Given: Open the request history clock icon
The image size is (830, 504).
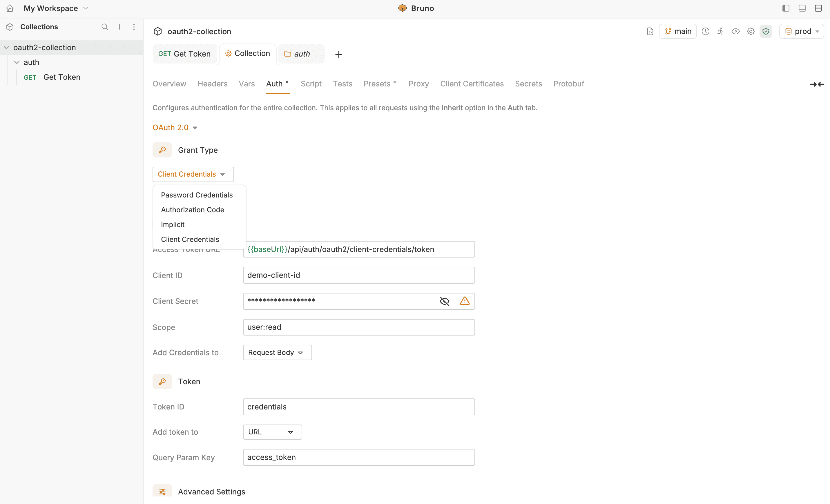Looking at the screenshot, I should point(705,31).
